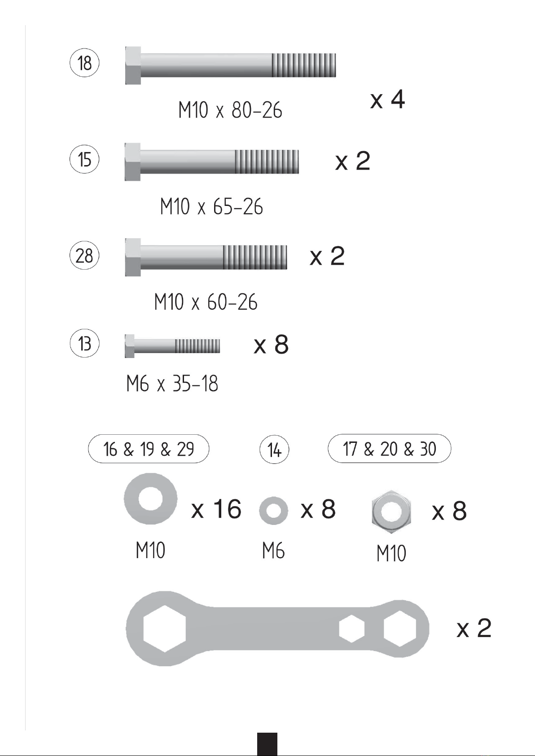Viewport: 535px width, 756px height.
Task: Click the '16 & 19 & 29' label
Action: coord(149,449)
